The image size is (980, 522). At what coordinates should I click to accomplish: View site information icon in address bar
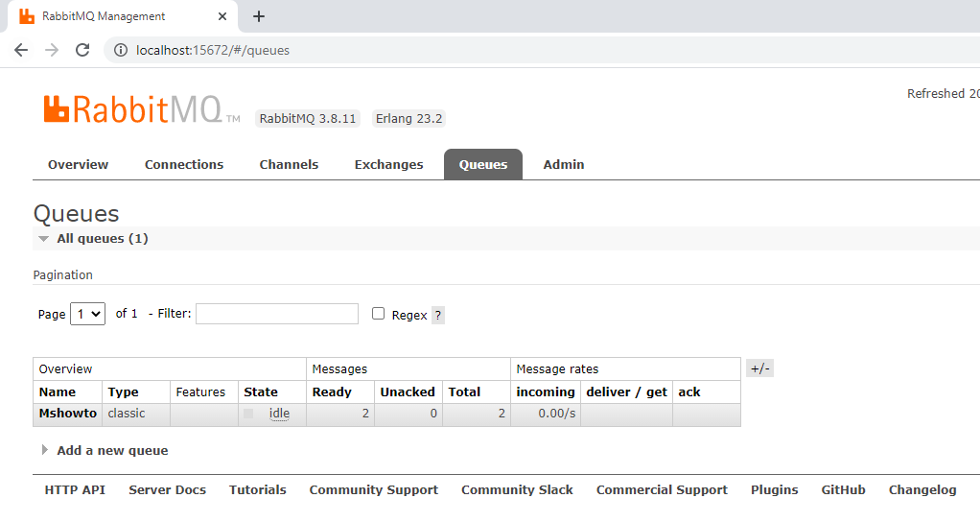point(121,50)
